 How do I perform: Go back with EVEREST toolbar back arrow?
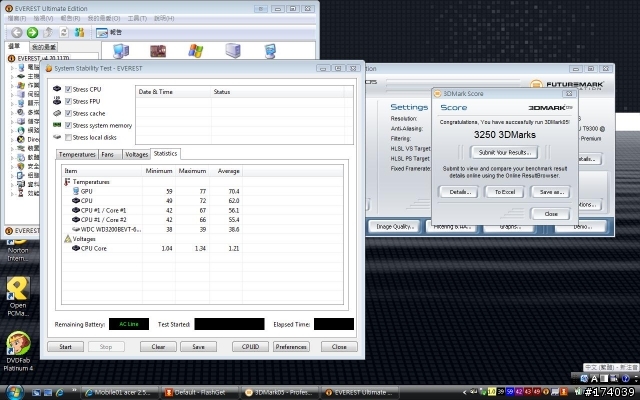click(17, 32)
